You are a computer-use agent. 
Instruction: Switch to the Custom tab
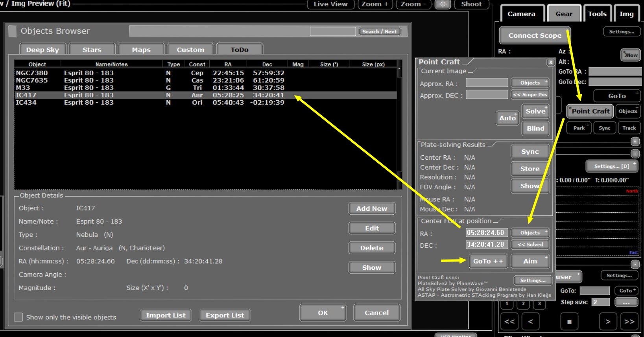(190, 50)
